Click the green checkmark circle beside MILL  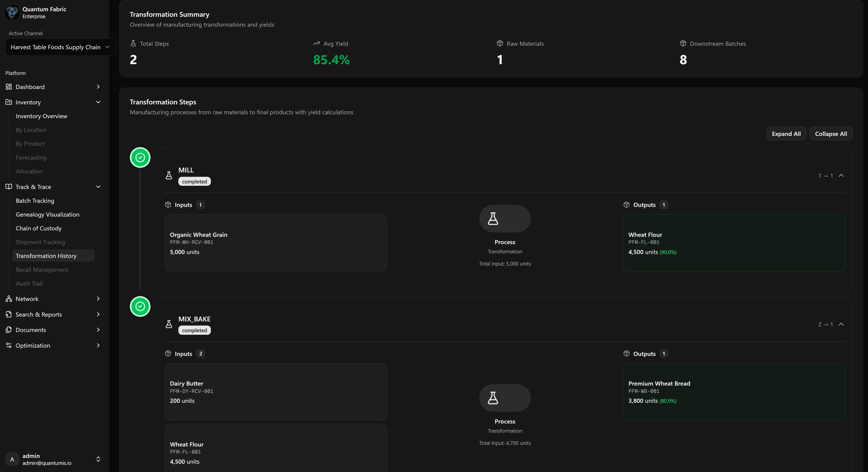pos(140,157)
